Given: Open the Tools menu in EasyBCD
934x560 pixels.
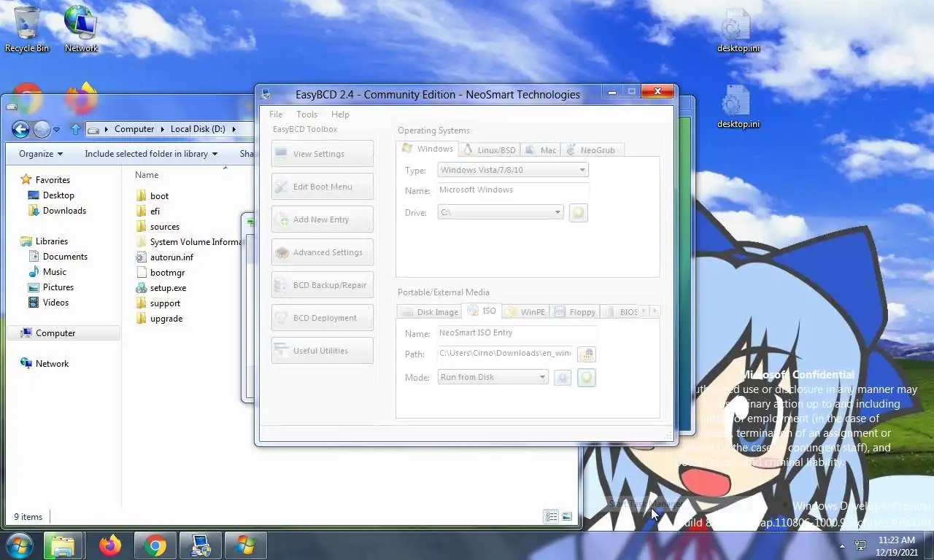Looking at the screenshot, I should coord(306,114).
